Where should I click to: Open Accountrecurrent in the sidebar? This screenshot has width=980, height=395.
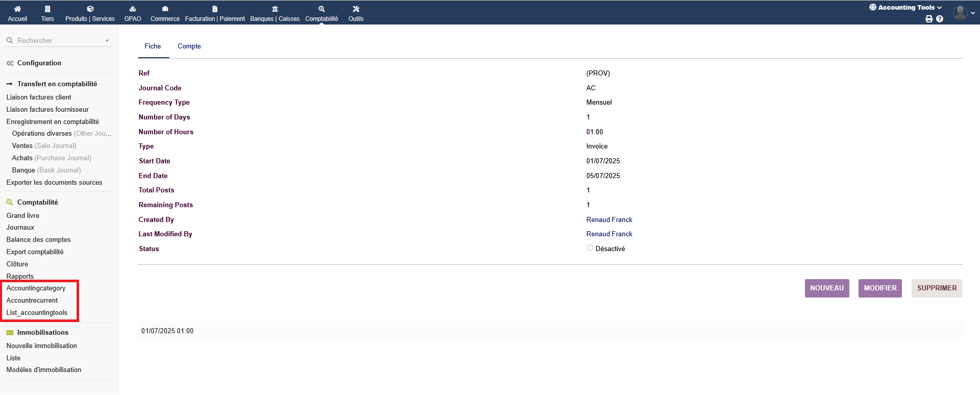pos(32,301)
